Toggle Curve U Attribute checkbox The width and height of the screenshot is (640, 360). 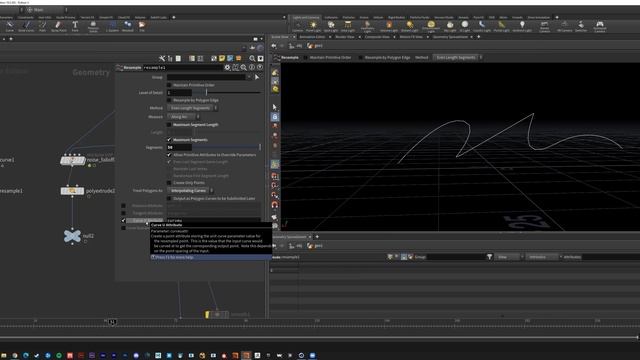(123, 220)
